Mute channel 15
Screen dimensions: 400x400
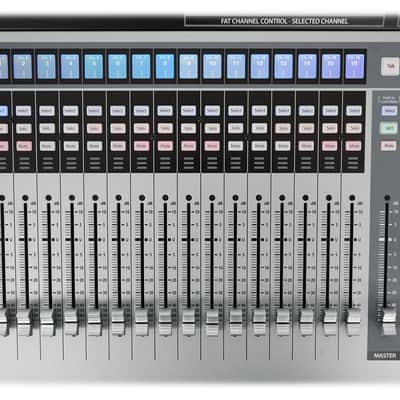click(x=330, y=146)
